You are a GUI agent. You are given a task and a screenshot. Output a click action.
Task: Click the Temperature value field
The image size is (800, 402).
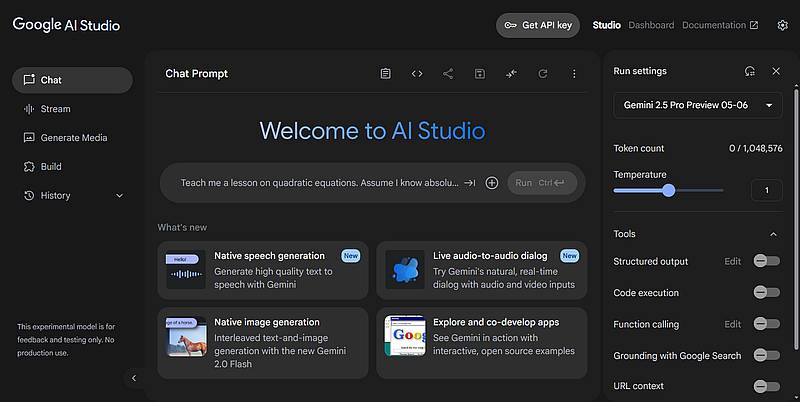766,190
